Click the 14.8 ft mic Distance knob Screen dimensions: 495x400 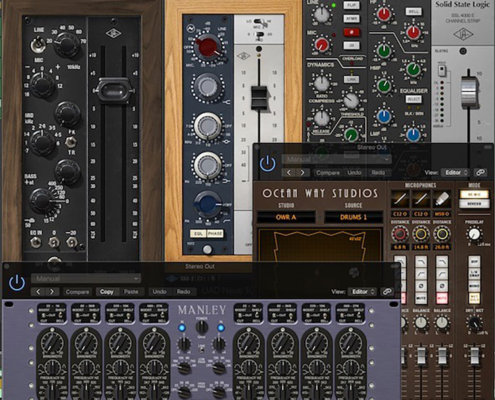[x=421, y=234]
